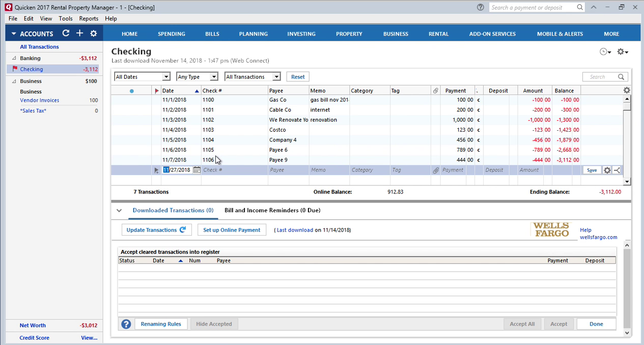Screen dimensions: 644x345
Task: Select All Transactions in sidebar
Action: pyautogui.click(x=39, y=47)
